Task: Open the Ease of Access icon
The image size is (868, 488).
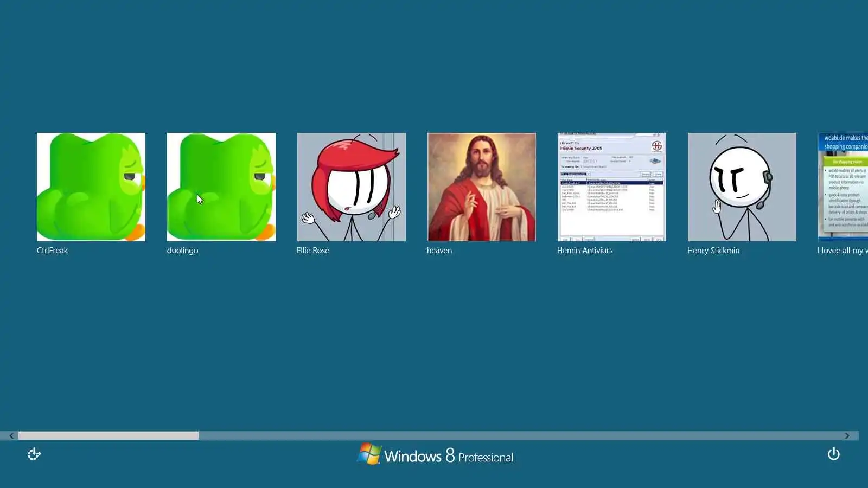Action: (34, 454)
